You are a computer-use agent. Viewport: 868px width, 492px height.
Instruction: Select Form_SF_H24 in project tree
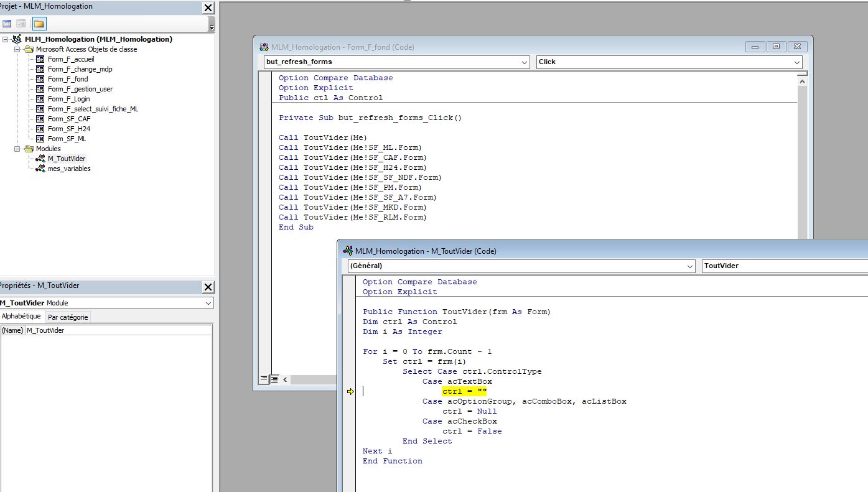(x=69, y=129)
